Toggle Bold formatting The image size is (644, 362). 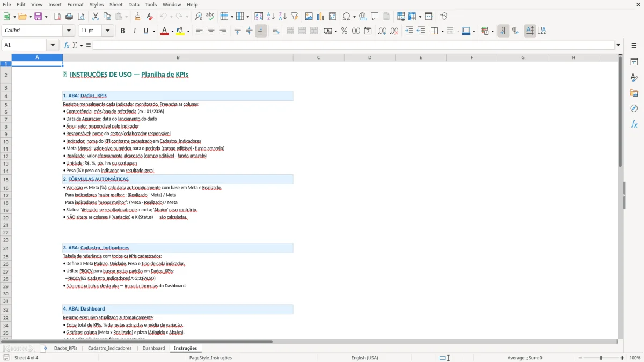(122, 31)
